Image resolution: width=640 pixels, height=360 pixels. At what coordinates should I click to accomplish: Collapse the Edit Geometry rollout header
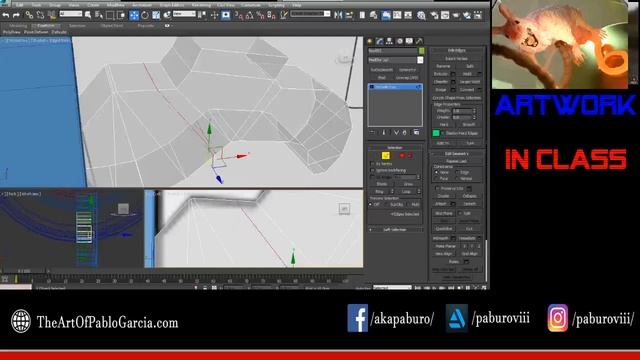(x=457, y=154)
